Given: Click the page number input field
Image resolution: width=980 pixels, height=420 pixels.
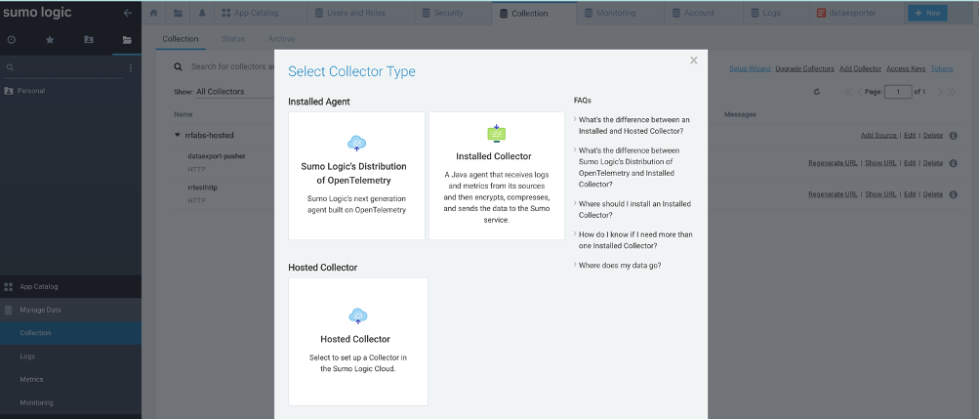Looking at the screenshot, I should [x=897, y=91].
